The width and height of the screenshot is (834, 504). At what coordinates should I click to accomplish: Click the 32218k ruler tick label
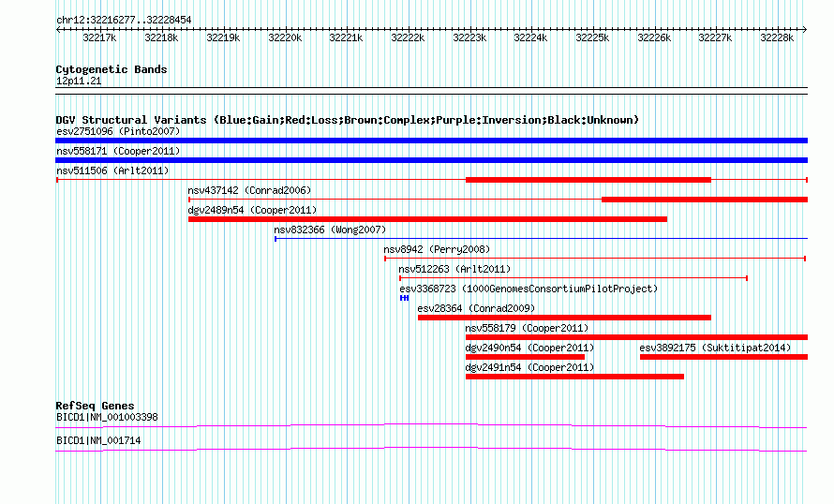[161, 37]
